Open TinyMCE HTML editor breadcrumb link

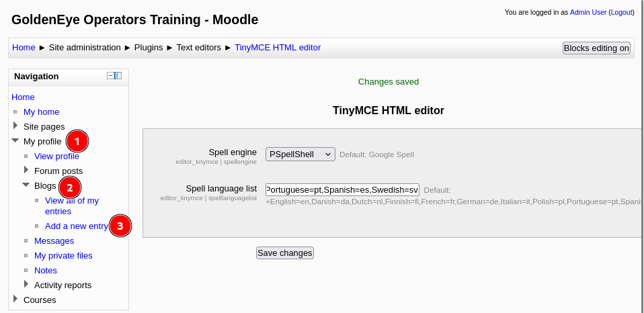point(278,48)
